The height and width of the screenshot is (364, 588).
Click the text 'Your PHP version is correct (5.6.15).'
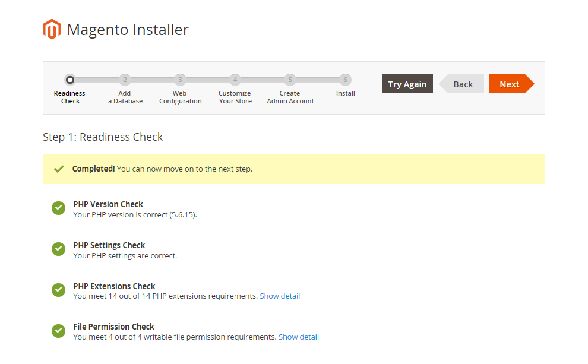pyautogui.click(x=135, y=215)
